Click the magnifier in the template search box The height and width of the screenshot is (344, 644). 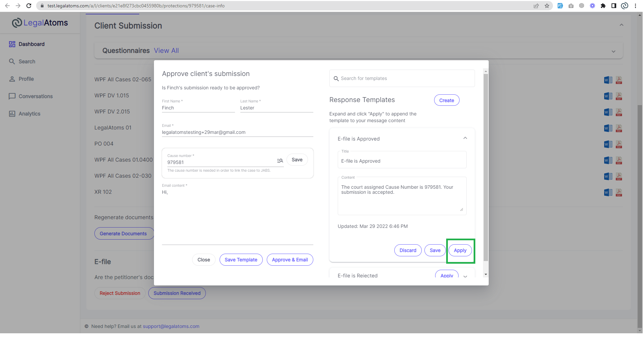click(336, 78)
